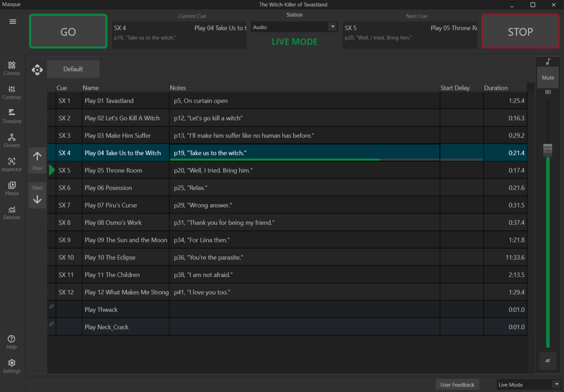The height and width of the screenshot is (392, 564).
Task: Open the Live Mode dropdown at bottom
Action: [x=529, y=385]
